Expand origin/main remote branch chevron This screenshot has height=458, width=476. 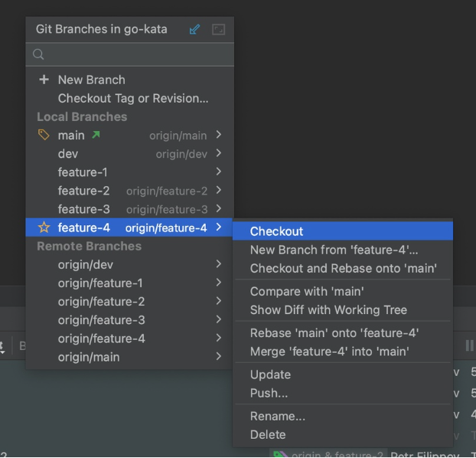(219, 357)
